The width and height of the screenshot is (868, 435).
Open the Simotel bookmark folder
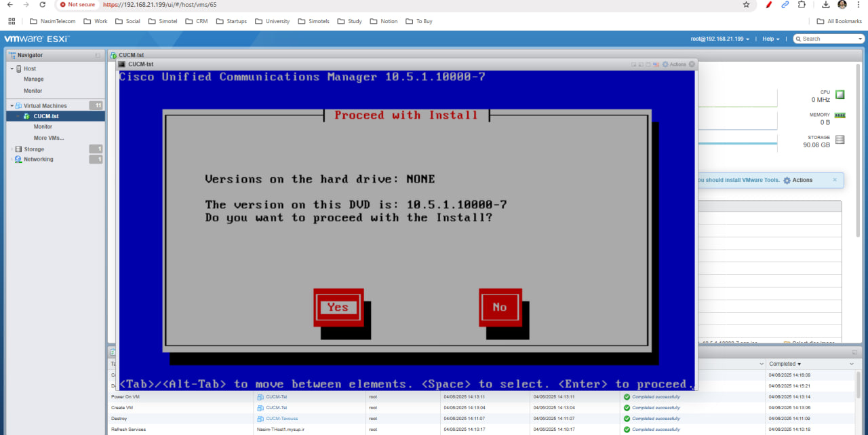[161, 21]
